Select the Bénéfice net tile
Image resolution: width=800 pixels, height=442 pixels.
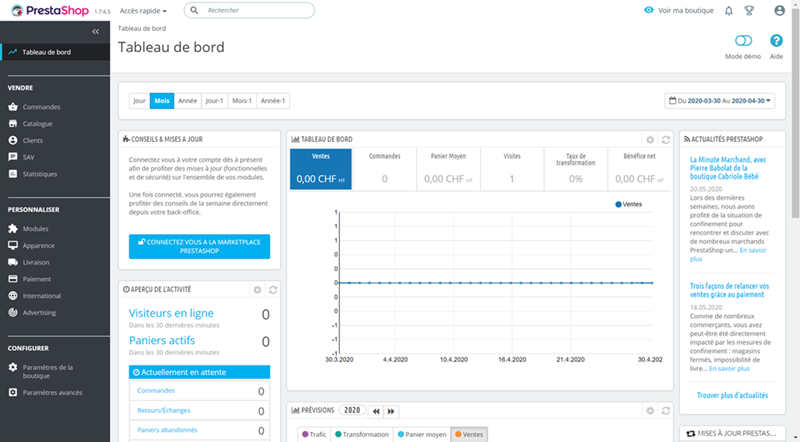639,169
